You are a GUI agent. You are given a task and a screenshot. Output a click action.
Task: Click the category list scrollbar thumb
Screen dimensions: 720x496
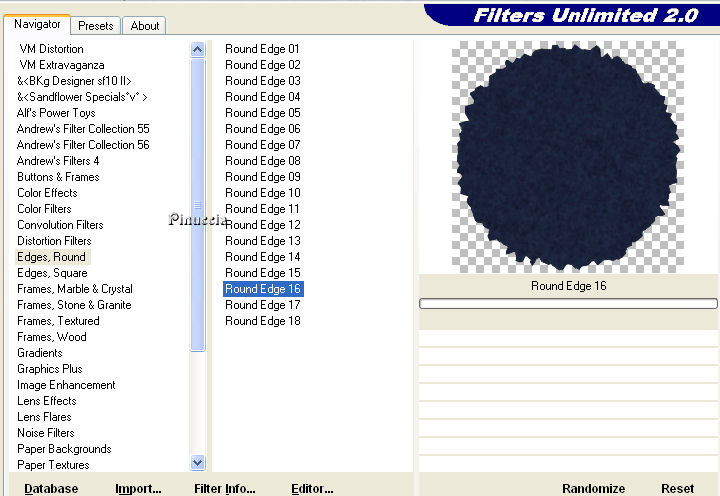[x=197, y=205]
